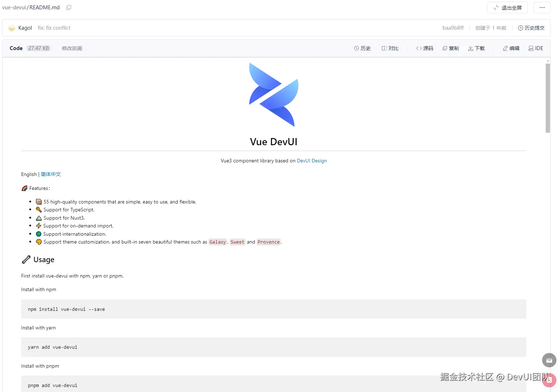Switch to Simplified Chinese README link

point(51,175)
